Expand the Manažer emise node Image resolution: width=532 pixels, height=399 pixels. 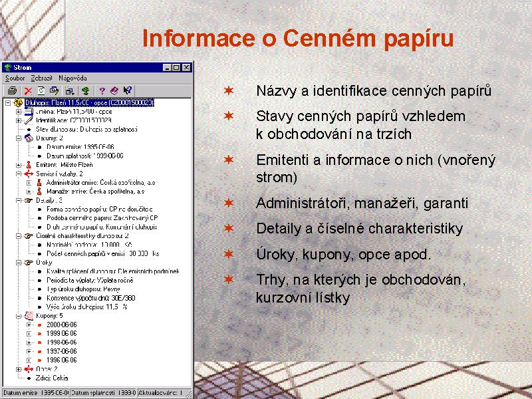[x=29, y=192]
